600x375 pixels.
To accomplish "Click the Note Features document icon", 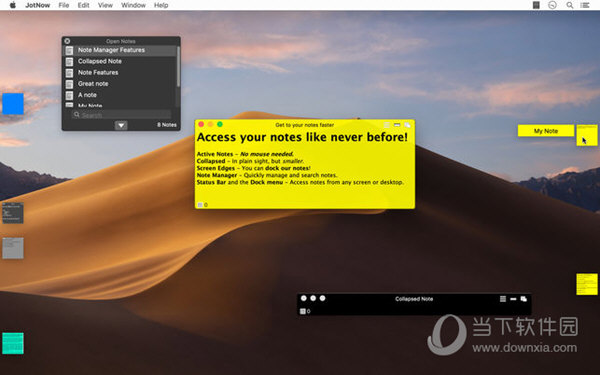I will (69, 73).
